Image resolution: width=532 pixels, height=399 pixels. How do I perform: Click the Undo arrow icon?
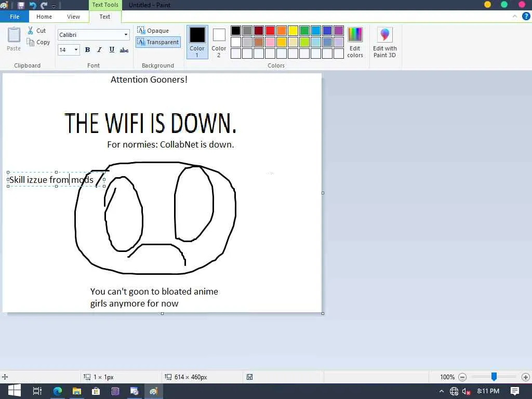(x=33, y=5)
